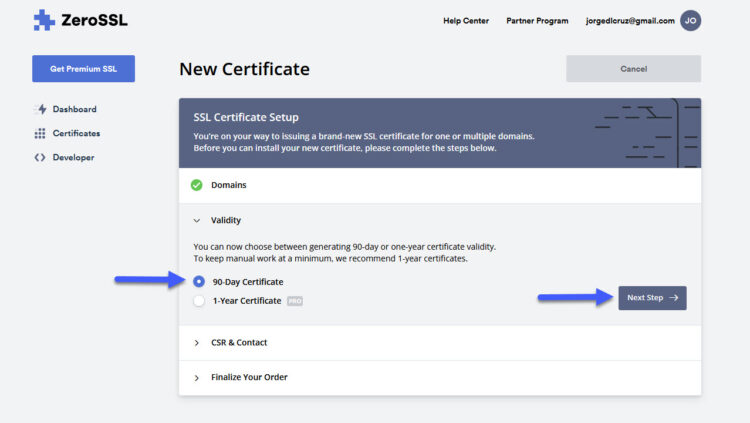Viewport: 750px width, 423px height.
Task: Click the Cancel button
Action: pos(633,69)
